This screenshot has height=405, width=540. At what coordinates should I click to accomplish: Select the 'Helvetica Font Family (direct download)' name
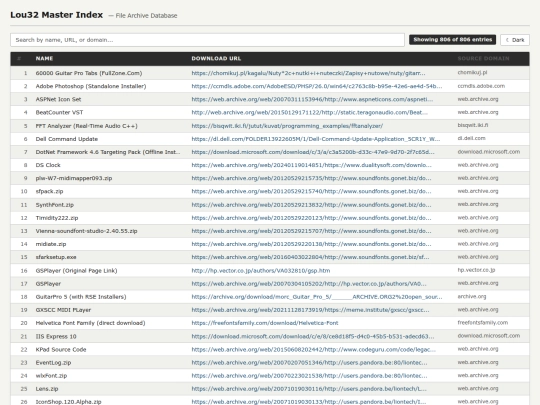(90, 323)
